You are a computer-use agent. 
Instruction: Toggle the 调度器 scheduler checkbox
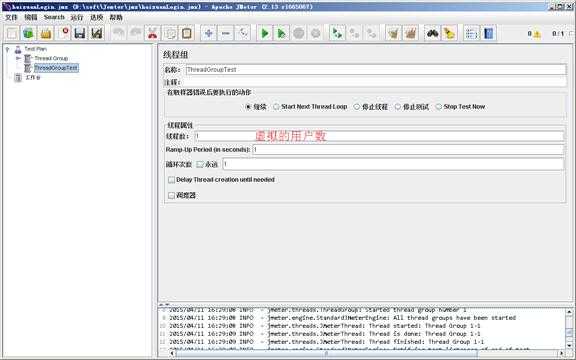pos(182,195)
